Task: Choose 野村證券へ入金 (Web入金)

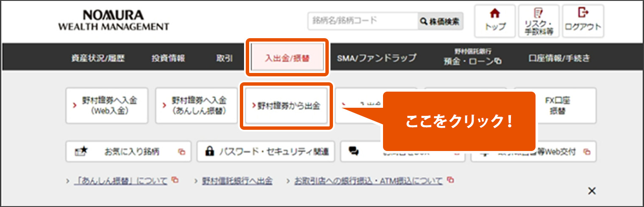Action: (107, 106)
